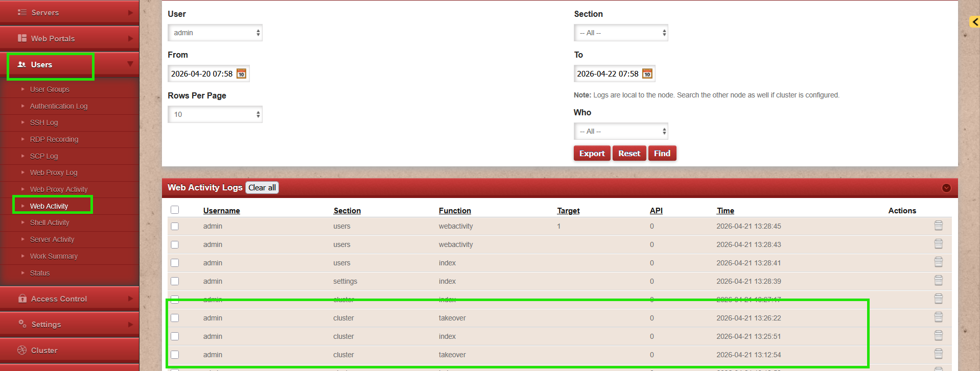
Task: Open the Who filter dropdown
Action: point(621,131)
